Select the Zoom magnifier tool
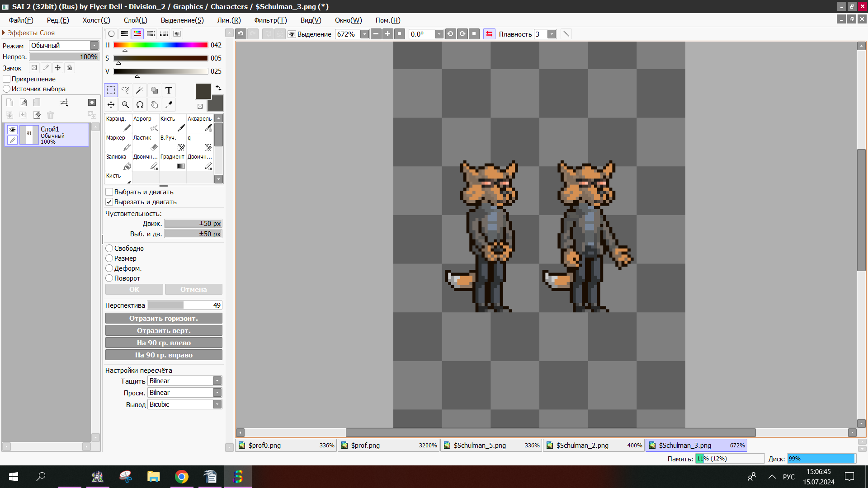The height and width of the screenshot is (488, 868). (x=125, y=105)
